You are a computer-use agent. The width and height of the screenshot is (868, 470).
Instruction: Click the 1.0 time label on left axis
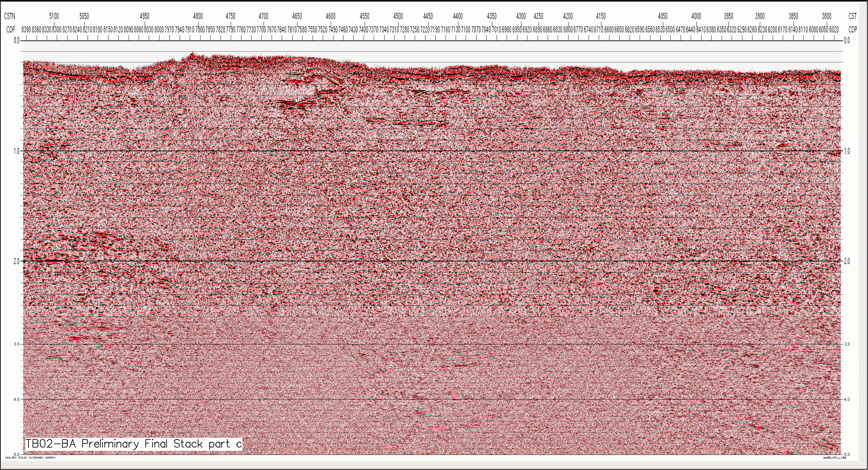[x=16, y=151]
